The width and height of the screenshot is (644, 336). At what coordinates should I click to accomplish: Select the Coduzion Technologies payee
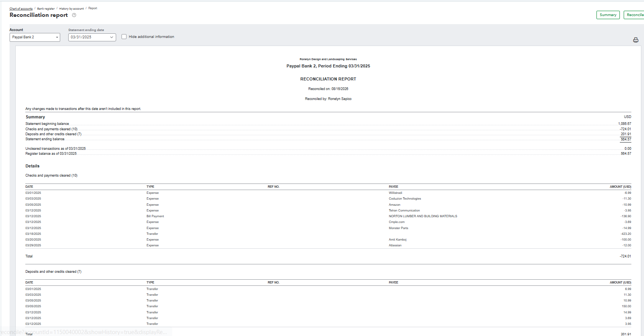(405, 198)
